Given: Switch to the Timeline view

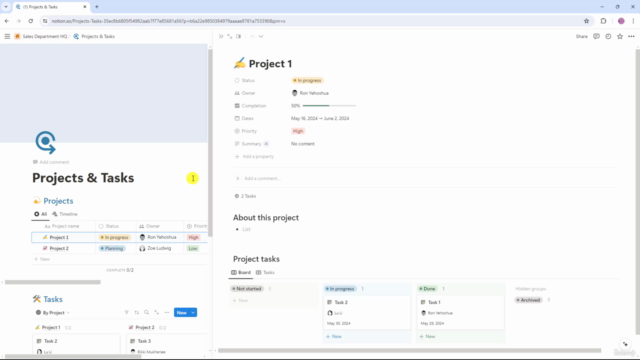Looking at the screenshot, I should (65, 214).
